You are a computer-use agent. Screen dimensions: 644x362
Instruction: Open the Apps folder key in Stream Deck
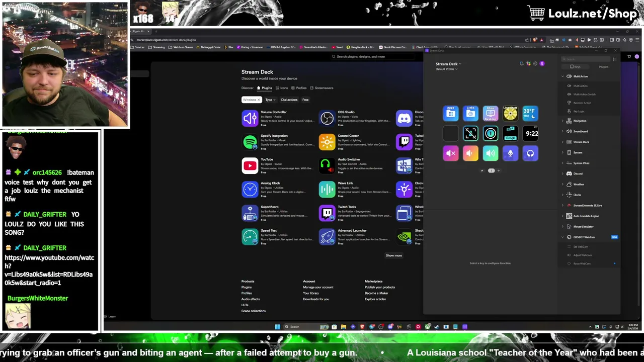point(451,113)
